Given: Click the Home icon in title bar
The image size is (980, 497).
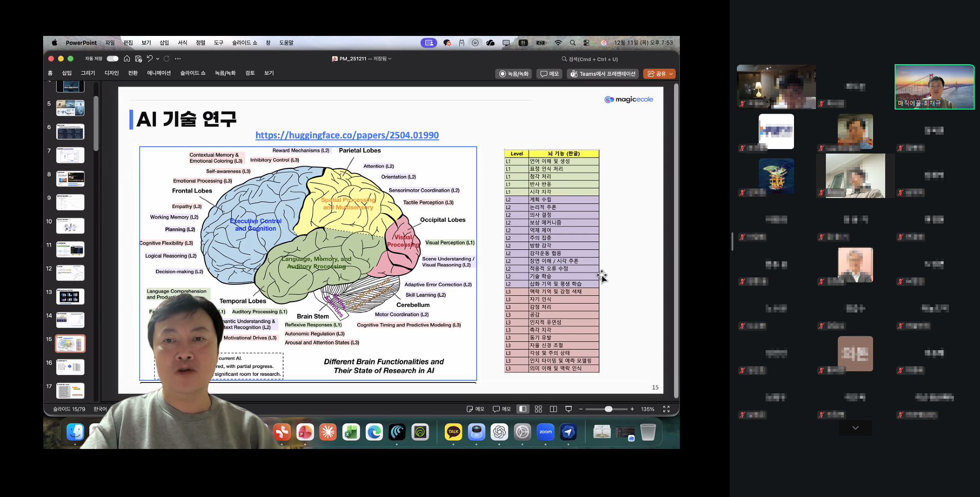Looking at the screenshot, I should pos(127,59).
